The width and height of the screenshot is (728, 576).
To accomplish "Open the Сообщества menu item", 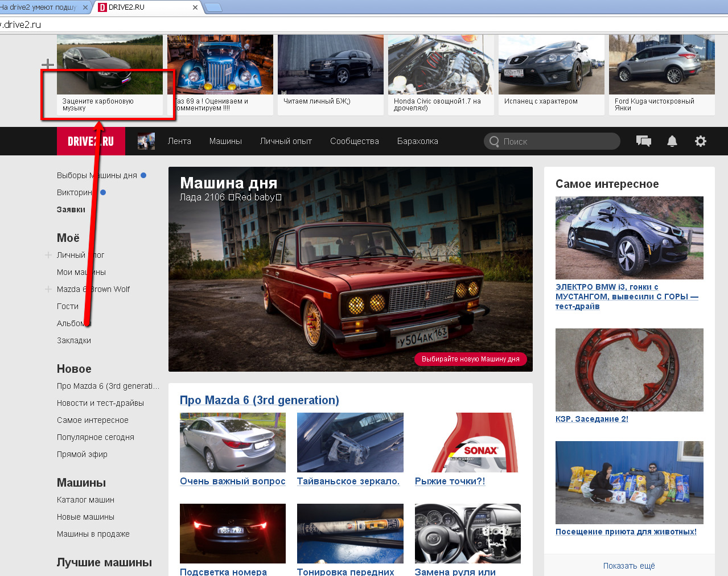I will pos(355,141).
